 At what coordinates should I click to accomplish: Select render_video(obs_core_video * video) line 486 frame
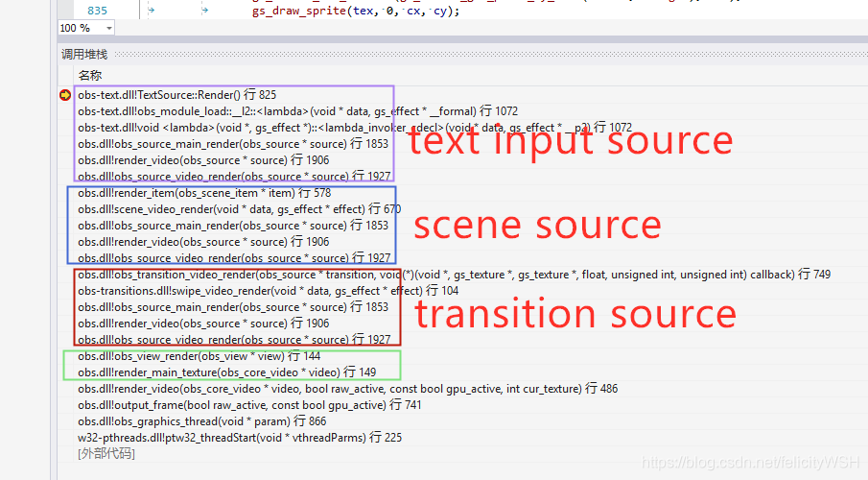347,389
